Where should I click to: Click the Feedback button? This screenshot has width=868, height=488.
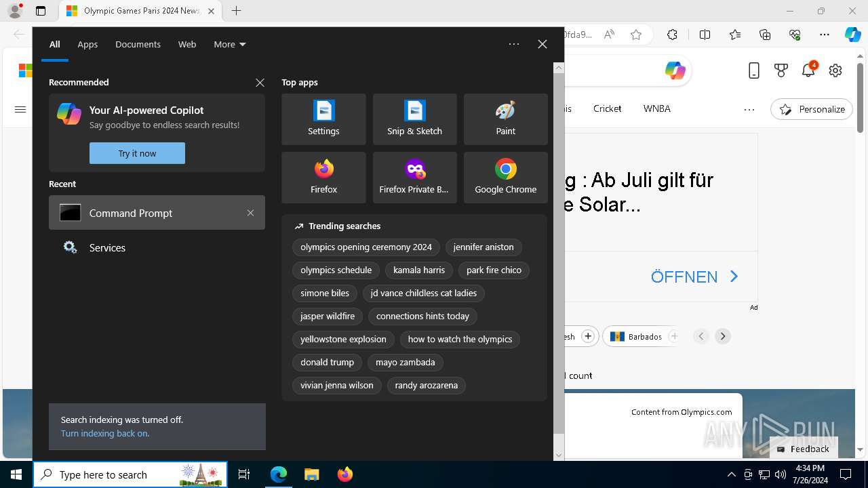(804, 449)
